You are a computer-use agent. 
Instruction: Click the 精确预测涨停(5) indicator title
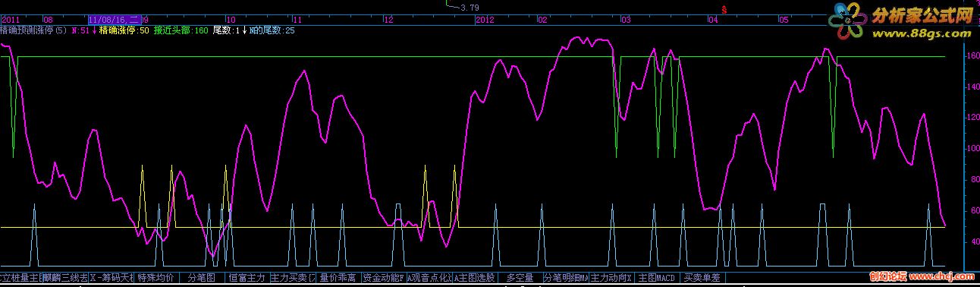coord(34,31)
